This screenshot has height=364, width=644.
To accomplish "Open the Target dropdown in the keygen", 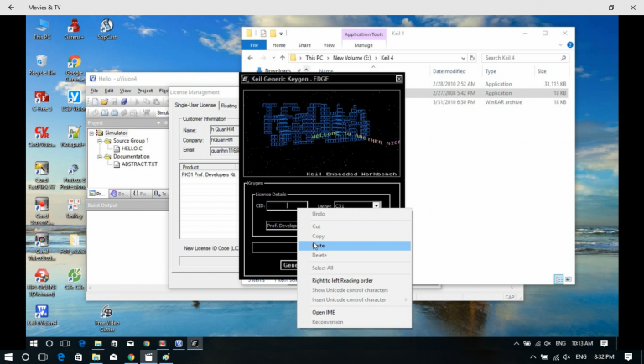I will pyautogui.click(x=377, y=205).
